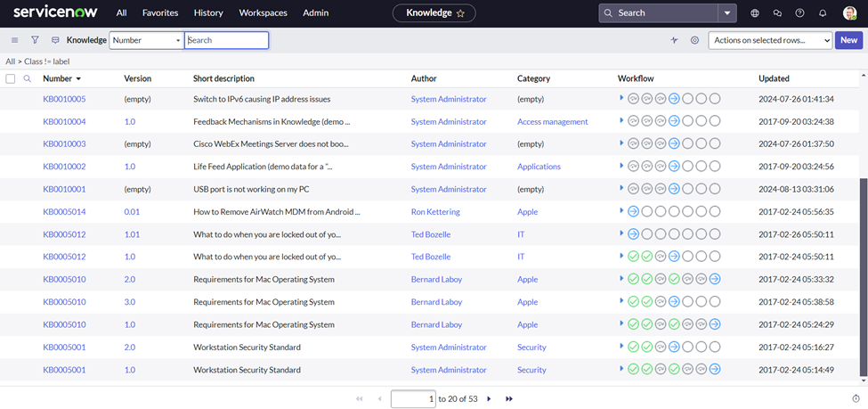The height and width of the screenshot is (409, 868).
Task: Click the list context hamburger menu icon
Action: click(x=14, y=40)
